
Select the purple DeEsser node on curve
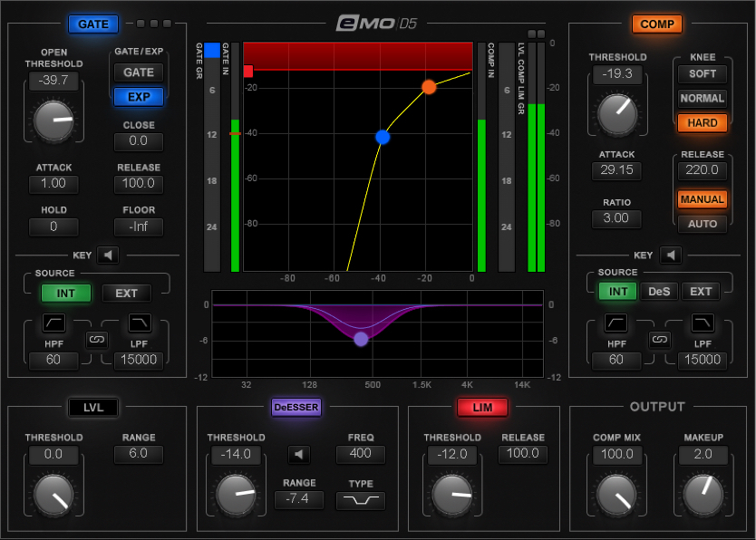click(x=361, y=339)
